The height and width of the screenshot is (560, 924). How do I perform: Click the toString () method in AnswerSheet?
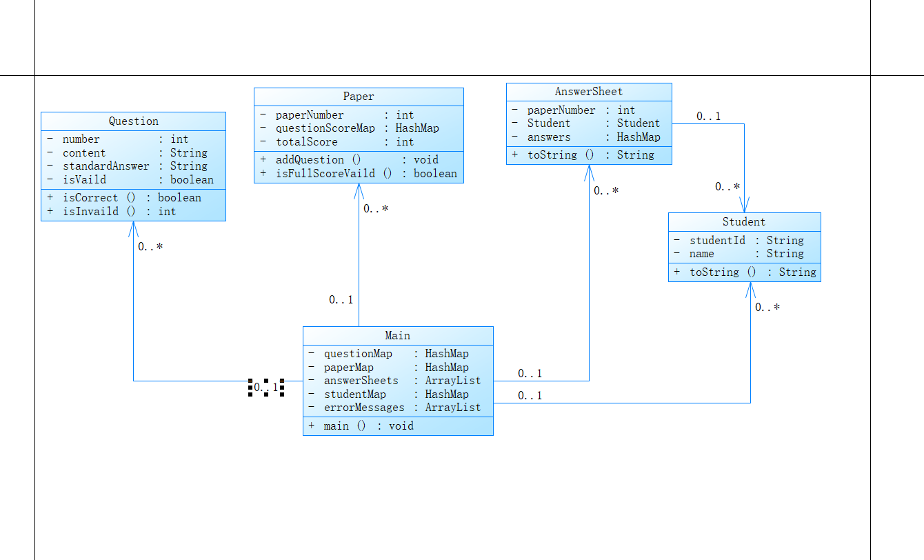589,155
